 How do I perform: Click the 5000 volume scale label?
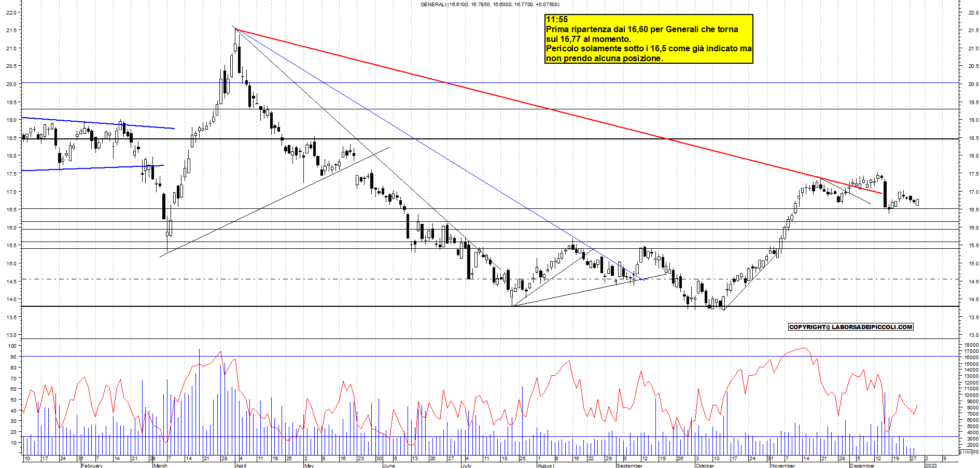(973, 427)
